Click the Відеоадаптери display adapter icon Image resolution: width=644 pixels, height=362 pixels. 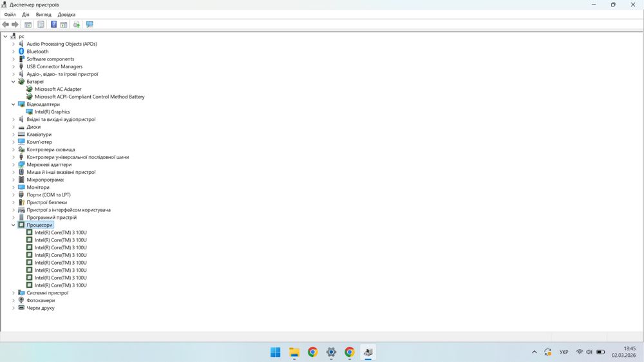21,104
